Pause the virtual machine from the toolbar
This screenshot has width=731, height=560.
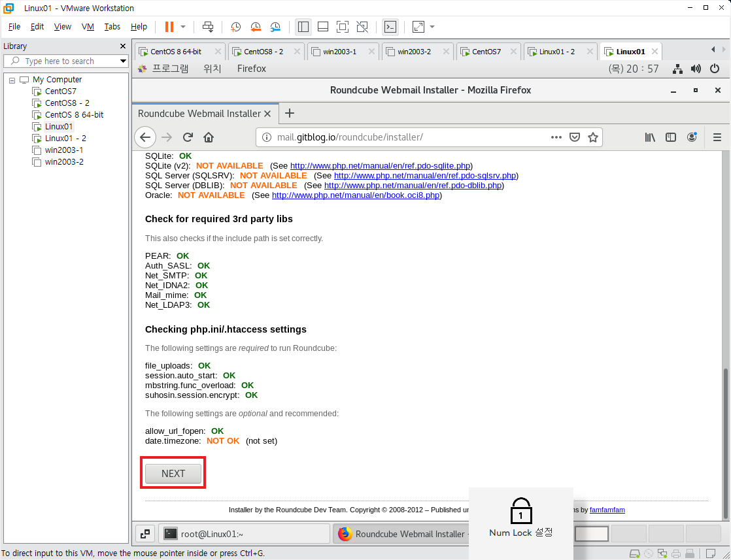[x=169, y=27]
